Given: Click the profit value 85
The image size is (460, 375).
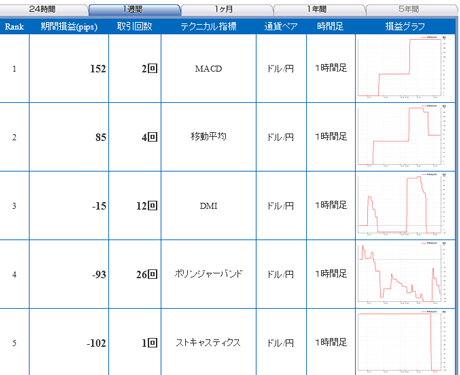Looking at the screenshot, I should [x=101, y=137].
